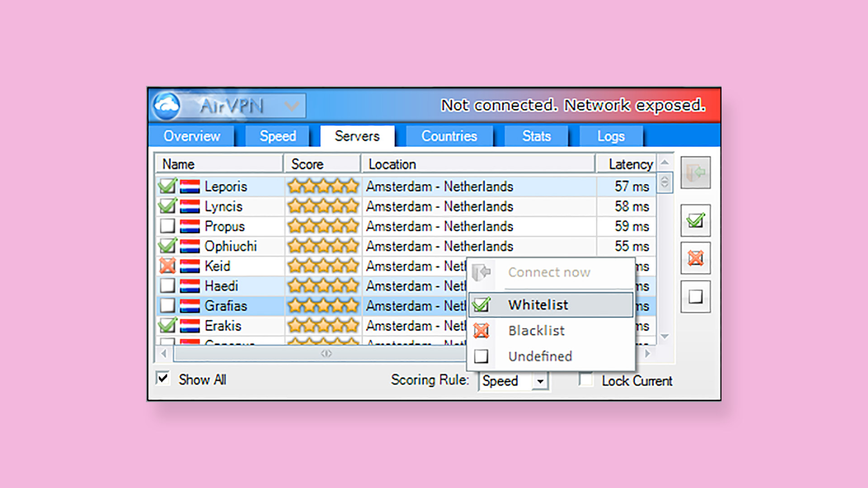Click the horizontal scrollbar right arrow
The width and height of the screenshot is (868, 488).
tap(648, 353)
